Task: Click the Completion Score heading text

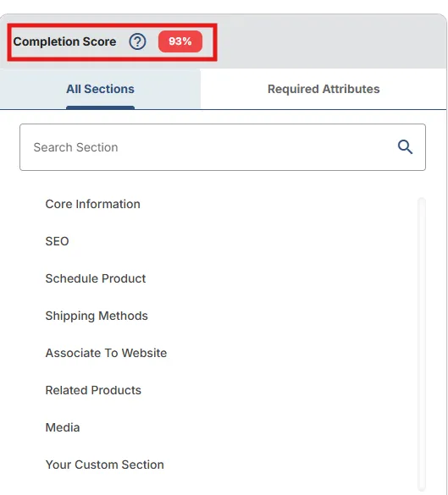Action: click(64, 41)
